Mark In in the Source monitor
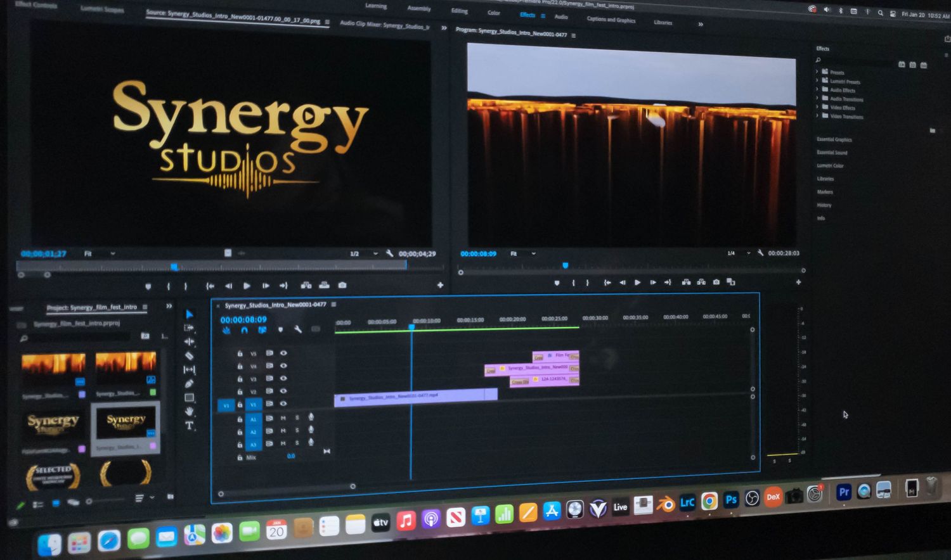Image resolution: width=951 pixels, height=560 pixels. 168,286
